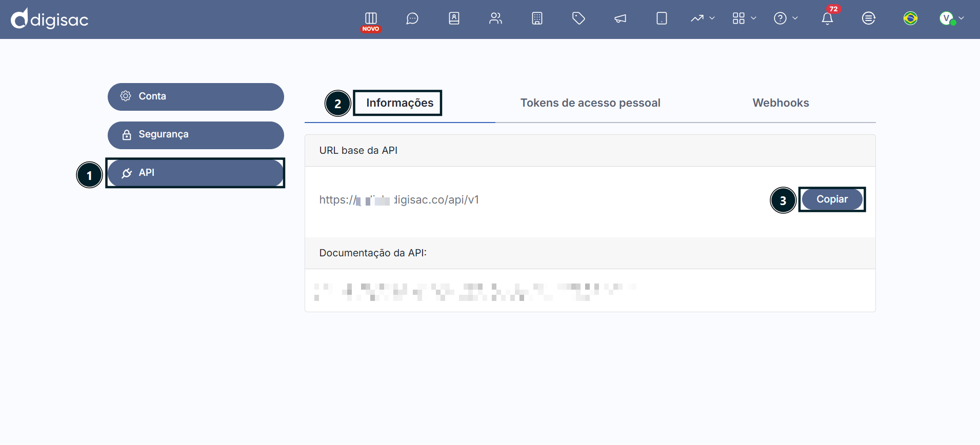Expand the statistics chart dropdown
This screenshot has height=445, width=980.
coord(703,18)
